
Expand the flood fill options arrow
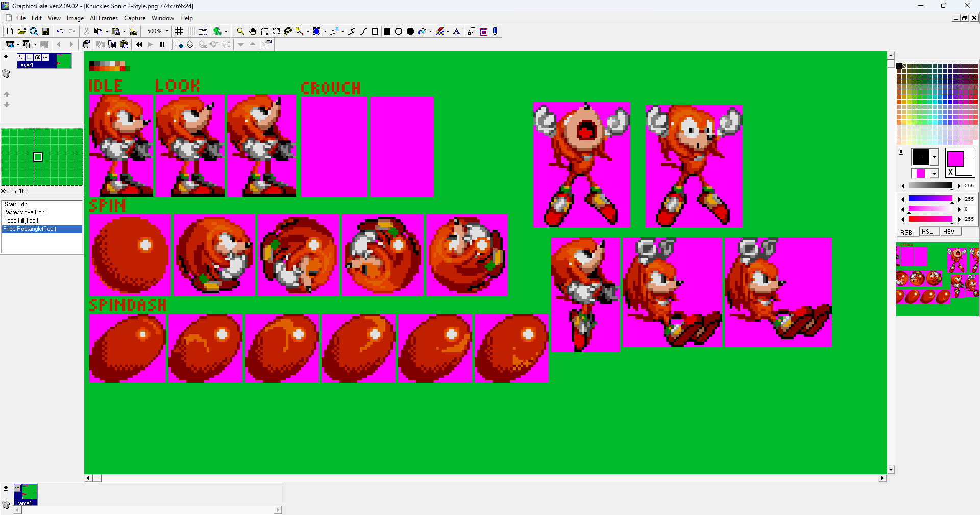430,31
